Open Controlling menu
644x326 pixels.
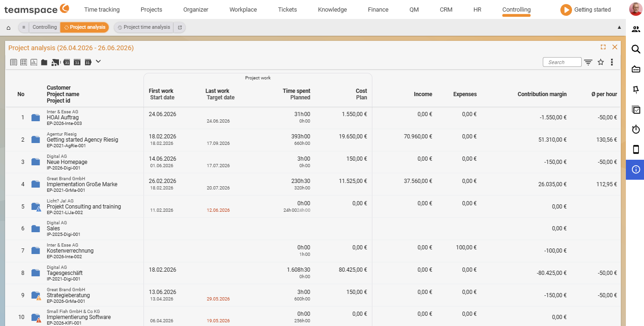pos(516,9)
